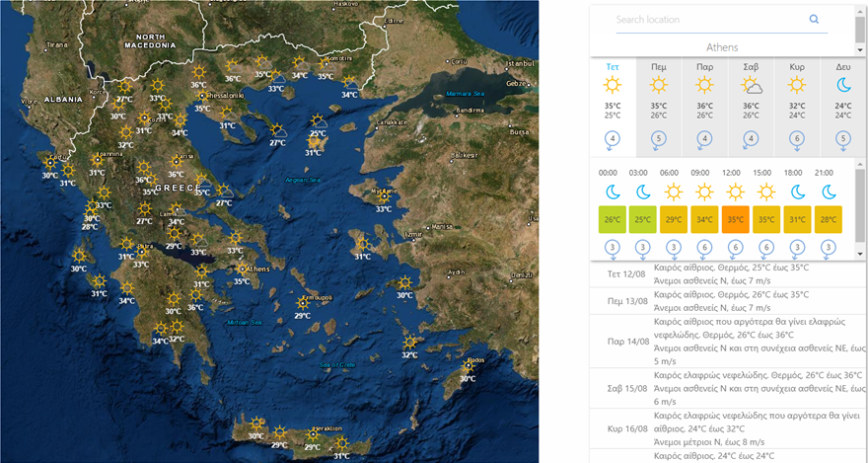
Task: Click the hourly panel scrollbar down arrow
Action: pos(860,253)
